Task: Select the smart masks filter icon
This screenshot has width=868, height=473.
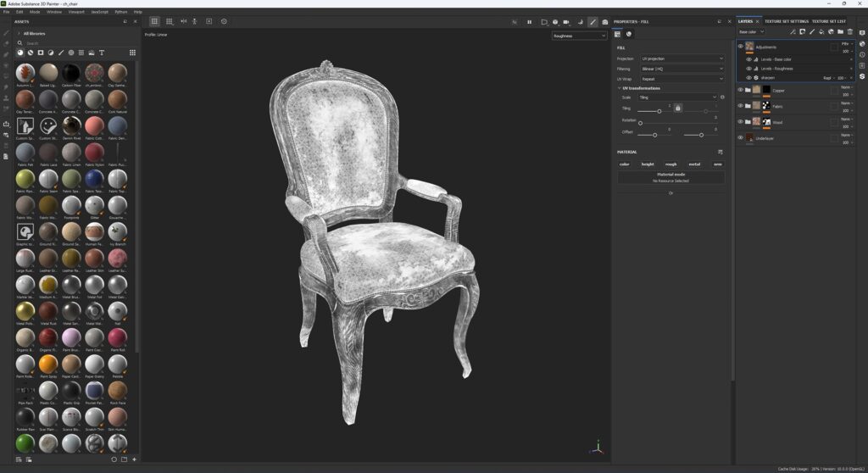Action: point(41,53)
